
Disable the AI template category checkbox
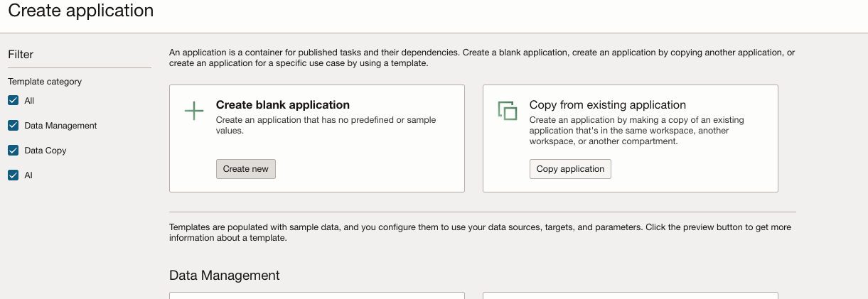[13, 175]
